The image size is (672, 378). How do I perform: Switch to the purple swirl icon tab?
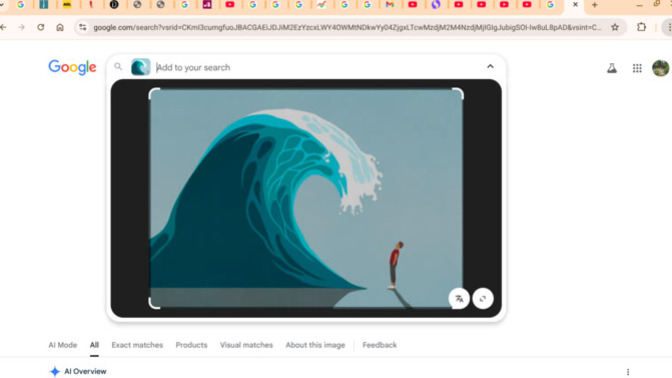[x=436, y=5]
